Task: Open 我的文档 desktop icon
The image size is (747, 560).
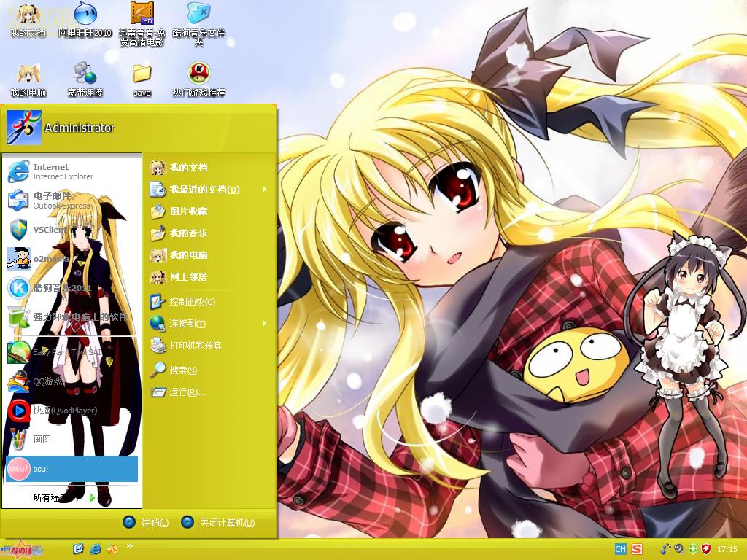Action: [x=28, y=20]
